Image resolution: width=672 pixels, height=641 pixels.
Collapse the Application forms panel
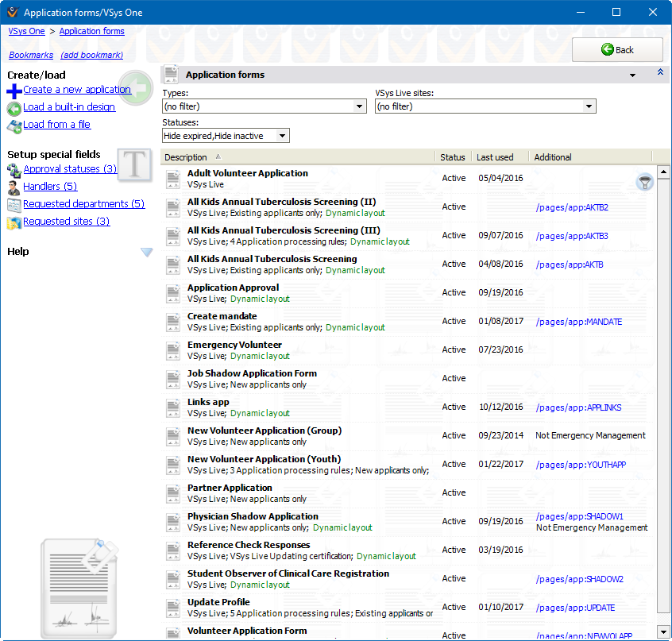click(x=659, y=73)
